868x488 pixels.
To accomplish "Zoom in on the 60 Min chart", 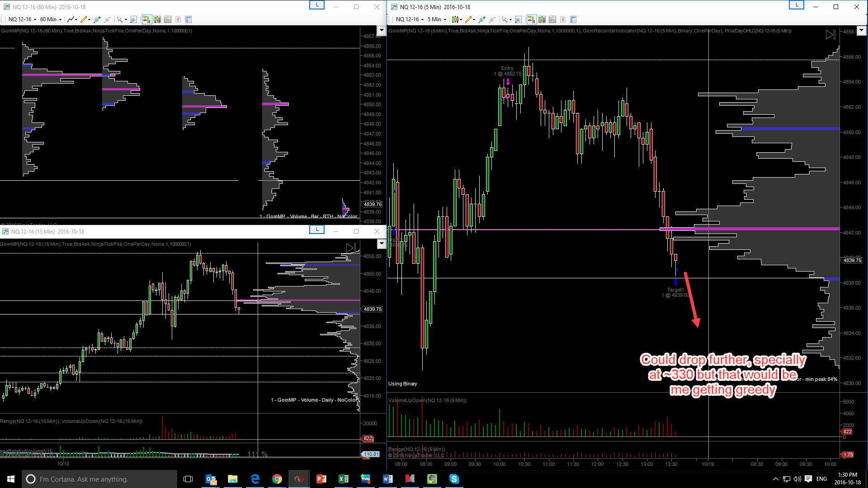I will (97, 19).
